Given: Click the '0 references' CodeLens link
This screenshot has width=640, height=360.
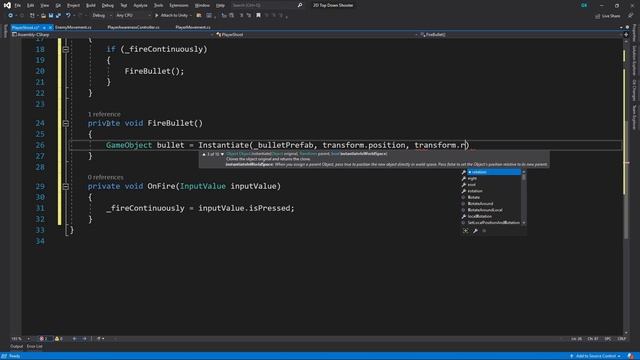Looking at the screenshot, I should (x=105, y=177).
